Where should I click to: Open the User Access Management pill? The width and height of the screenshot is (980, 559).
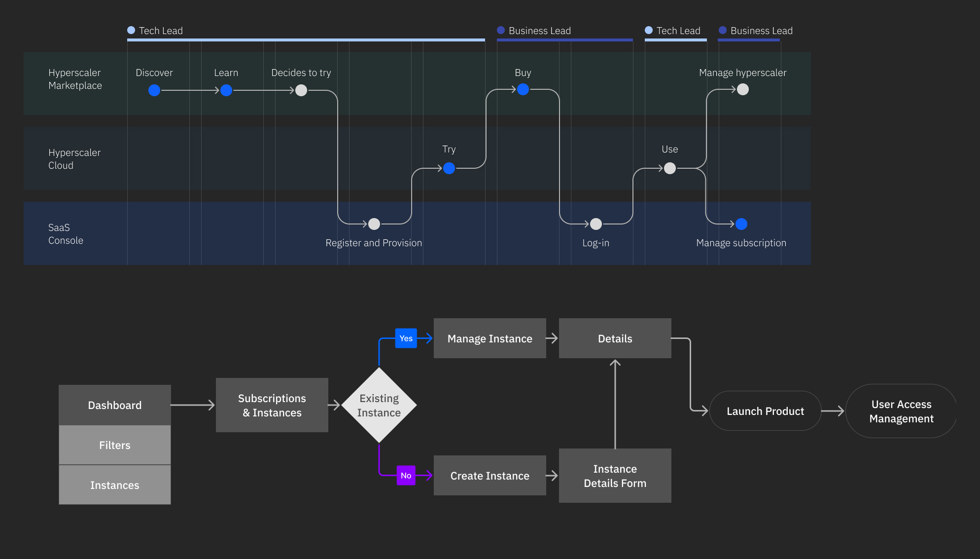[x=902, y=411]
